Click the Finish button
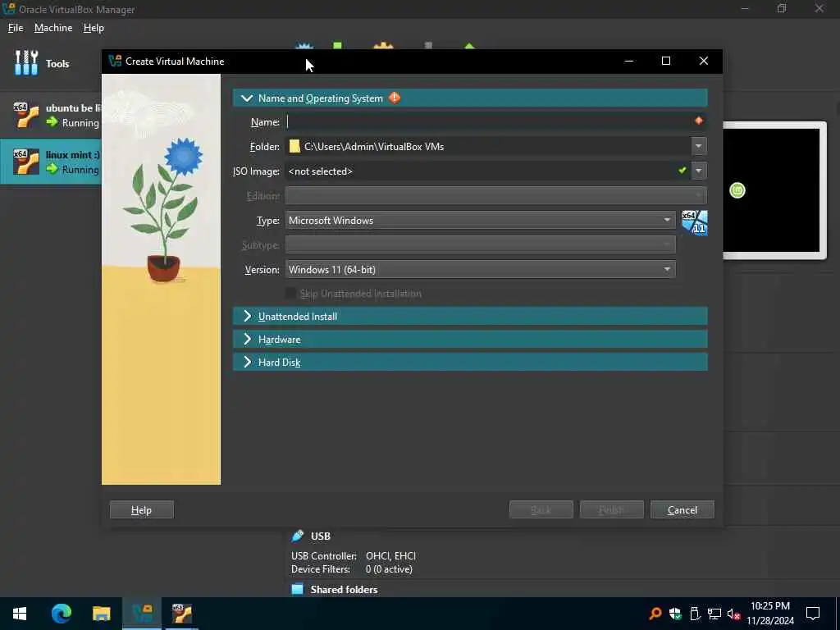Viewport: 840px width, 630px height. [611, 510]
